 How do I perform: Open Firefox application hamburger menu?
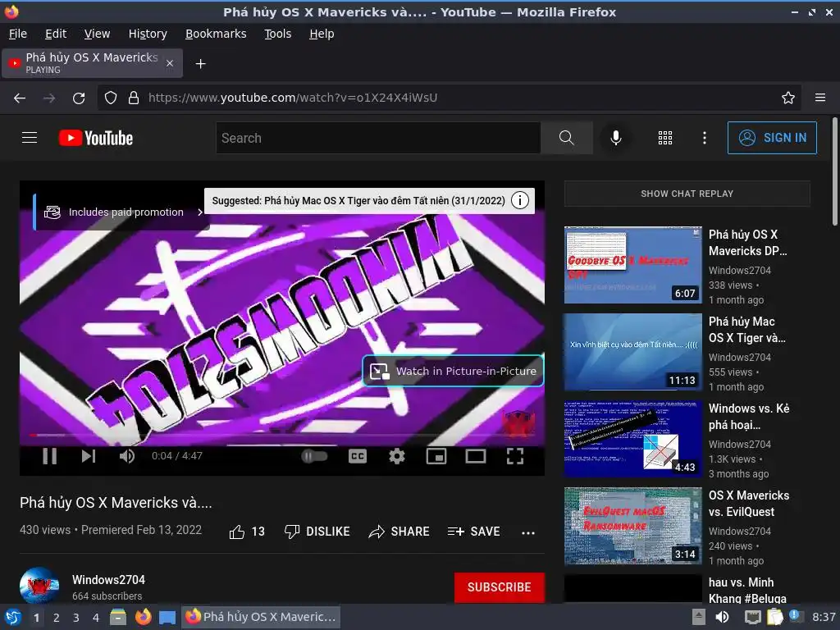click(x=820, y=98)
